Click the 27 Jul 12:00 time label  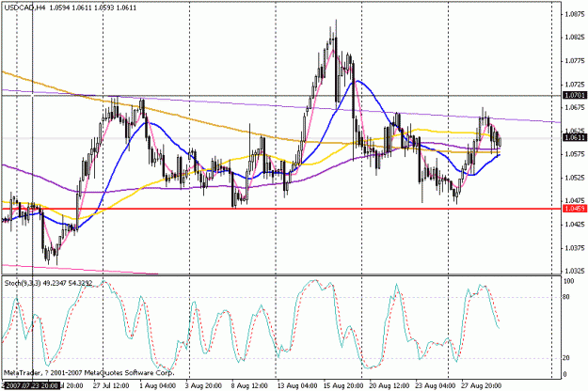coord(111,385)
